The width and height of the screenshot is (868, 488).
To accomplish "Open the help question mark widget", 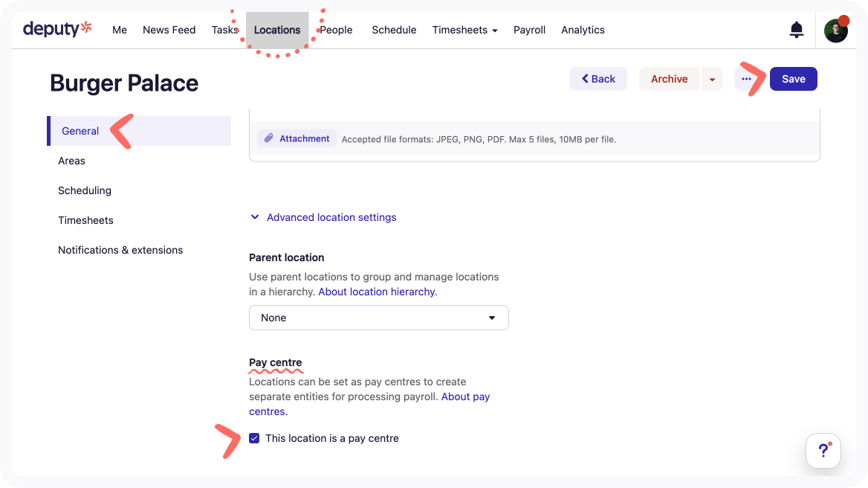I will (823, 451).
